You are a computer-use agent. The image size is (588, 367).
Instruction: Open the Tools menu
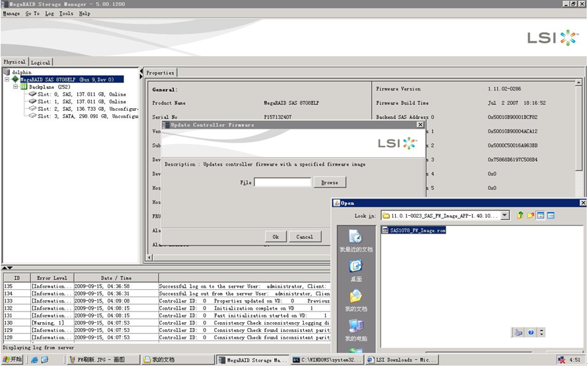point(66,13)
